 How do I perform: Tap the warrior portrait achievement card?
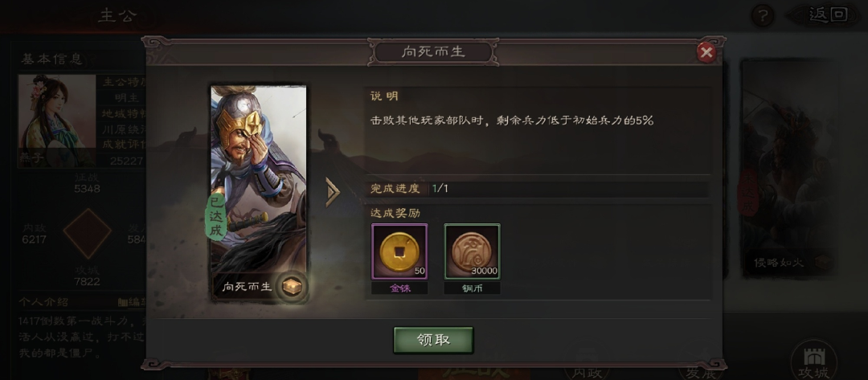pyautogui.click(x=259, y=194)
